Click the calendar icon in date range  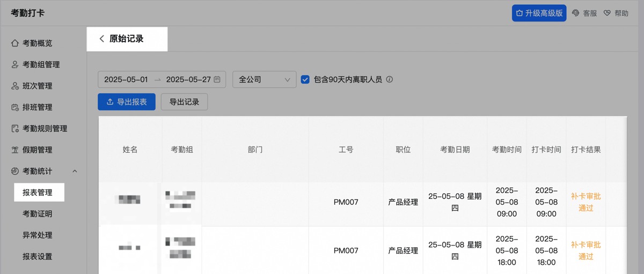217,79
